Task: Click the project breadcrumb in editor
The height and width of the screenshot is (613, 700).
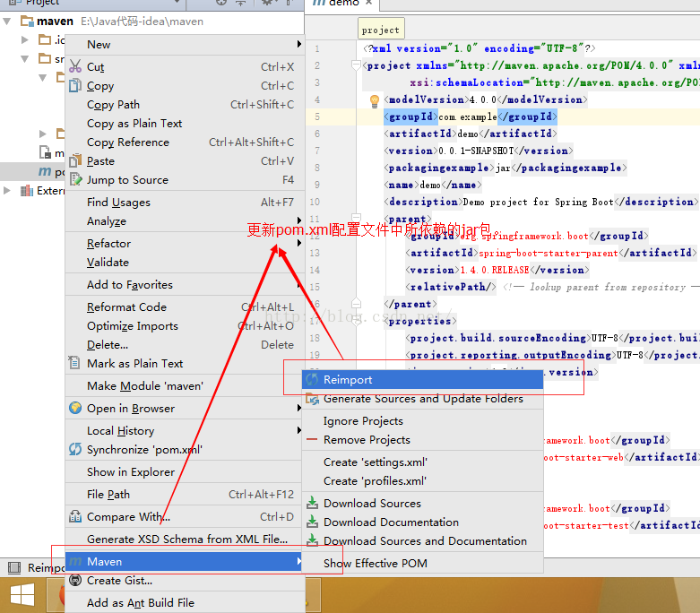Action: (381, 30)
